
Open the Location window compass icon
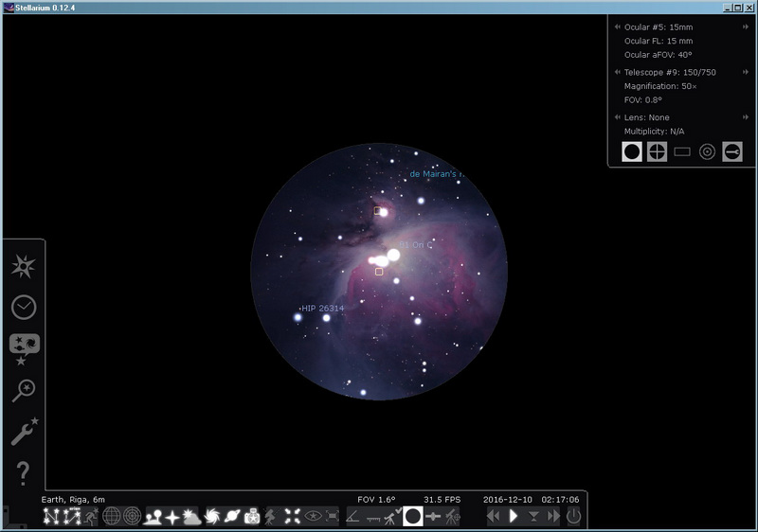point(24,267)
